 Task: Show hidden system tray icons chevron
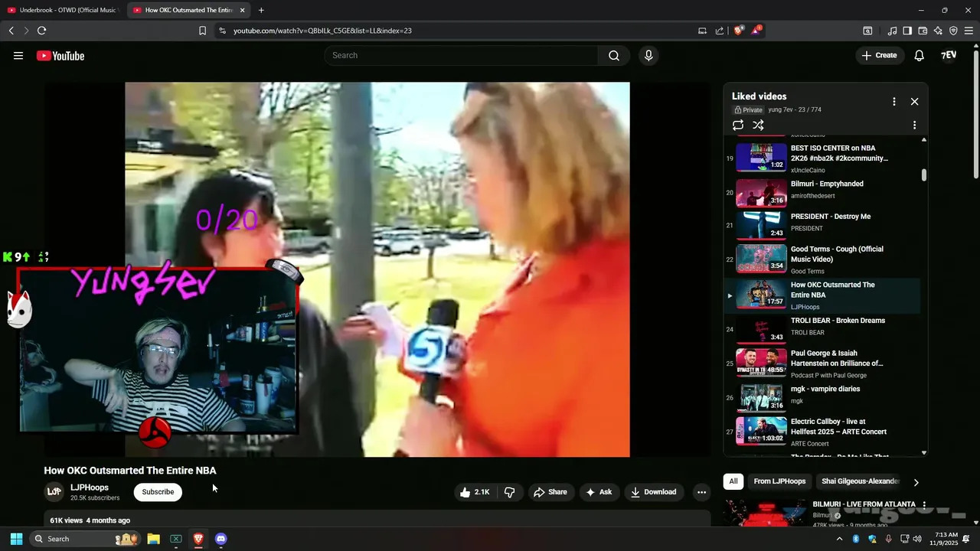pos(839,539)
